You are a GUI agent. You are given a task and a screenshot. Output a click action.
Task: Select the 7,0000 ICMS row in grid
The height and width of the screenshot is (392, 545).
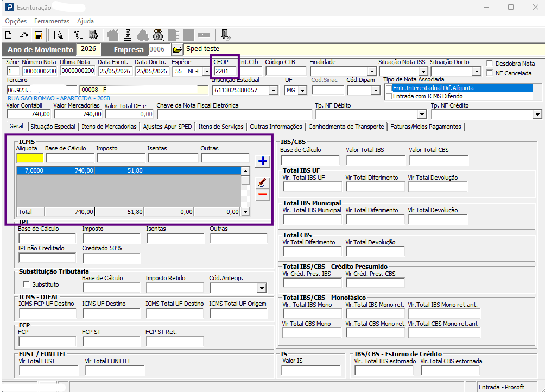click(129, 170)
